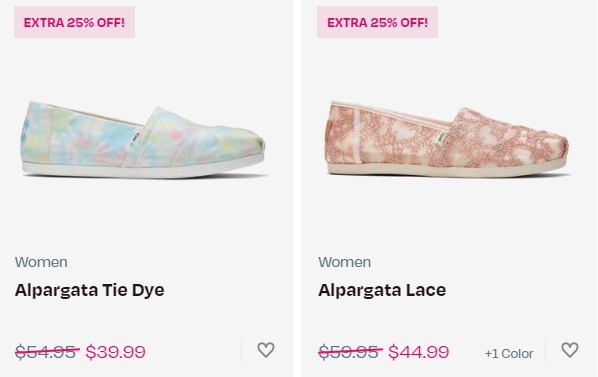Image resolution: width=598 pixels, height=377 pixels.
Task: Click Women label above Alpargata Tie Dye
Action: click(x=41, y=262)
